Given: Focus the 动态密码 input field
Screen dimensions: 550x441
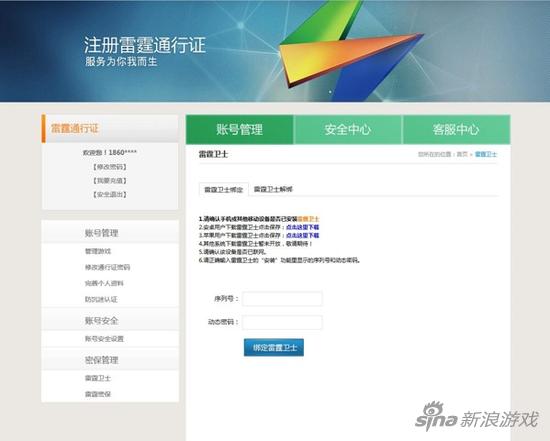Looking at the screenshot, I should coord(282,322).
